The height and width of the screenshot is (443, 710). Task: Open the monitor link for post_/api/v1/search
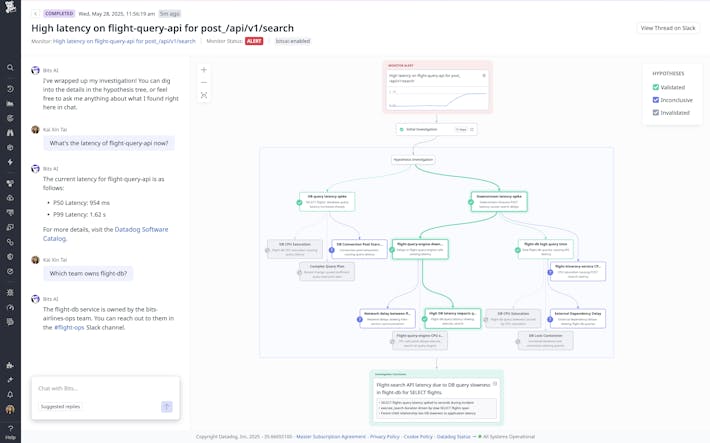[124, 41]
